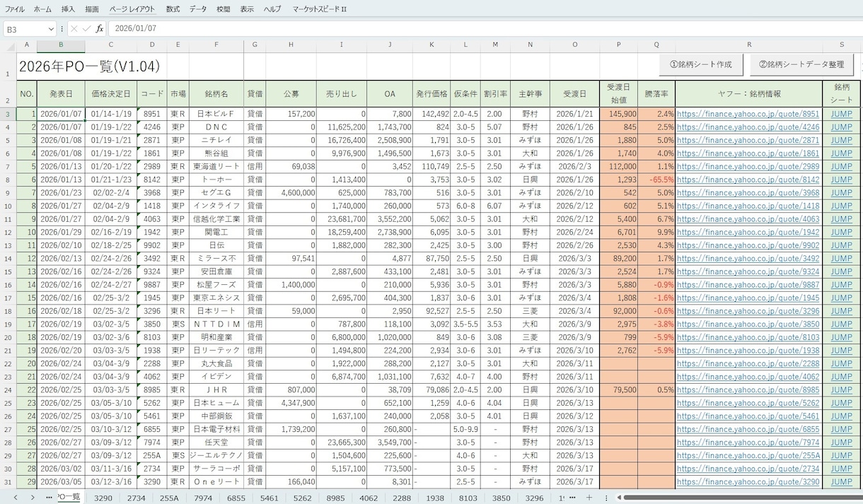Open the ファイル menu

pyautogui.click(x=14, y=9)
